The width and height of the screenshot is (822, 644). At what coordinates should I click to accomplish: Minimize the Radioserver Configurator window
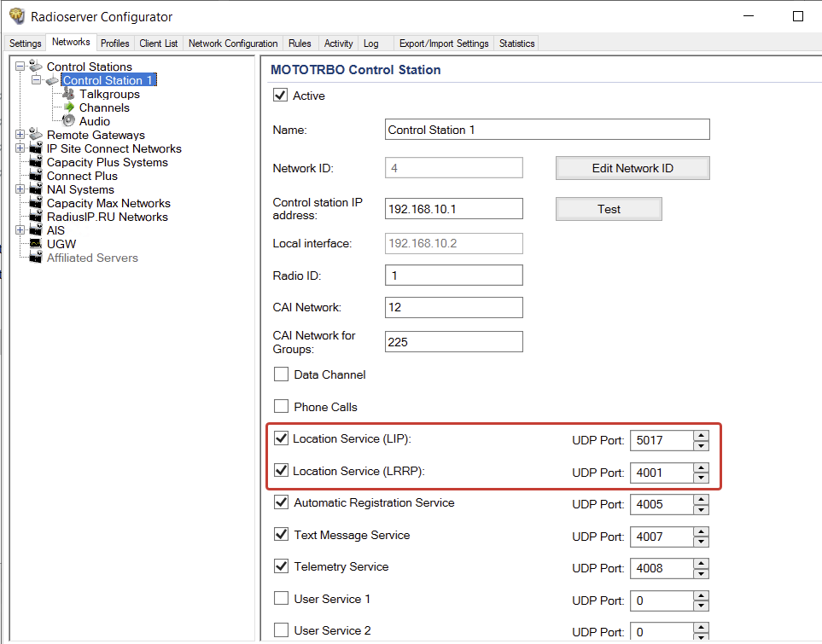point(749,16)
